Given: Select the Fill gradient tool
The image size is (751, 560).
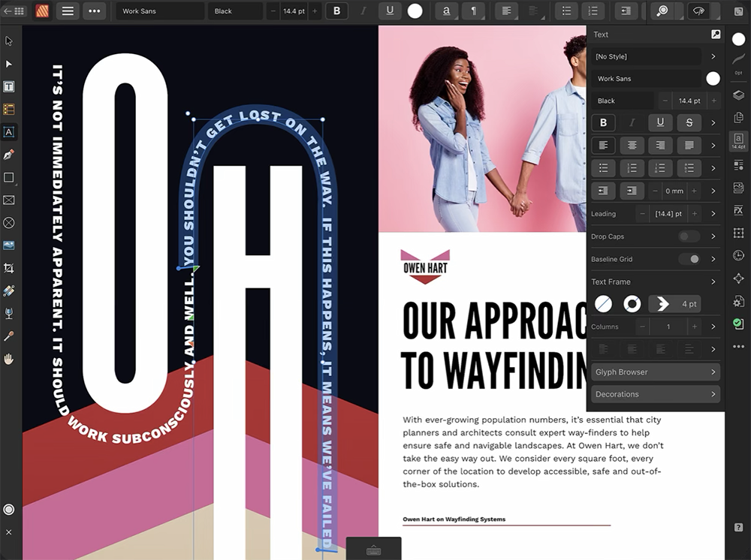Looking at the screenshot, I should coord(8,291).
